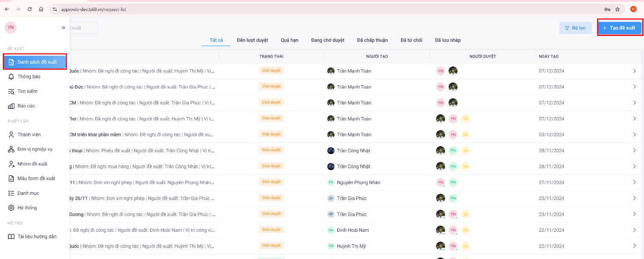Image resolution: width=644 pixels, height=259 pixels.
Task: Open Thông báo bell icon in sidebar
Action: coord(11,77)
